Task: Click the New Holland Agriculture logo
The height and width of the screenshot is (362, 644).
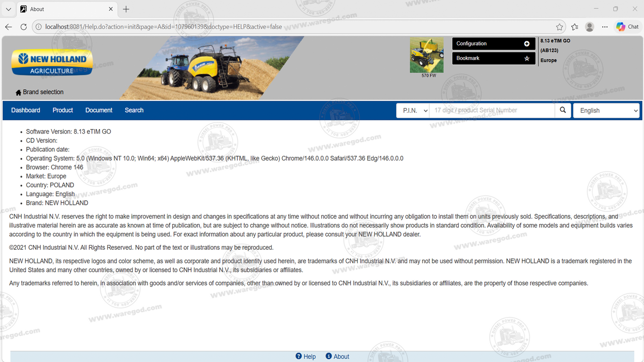Action: pos(52,63)
